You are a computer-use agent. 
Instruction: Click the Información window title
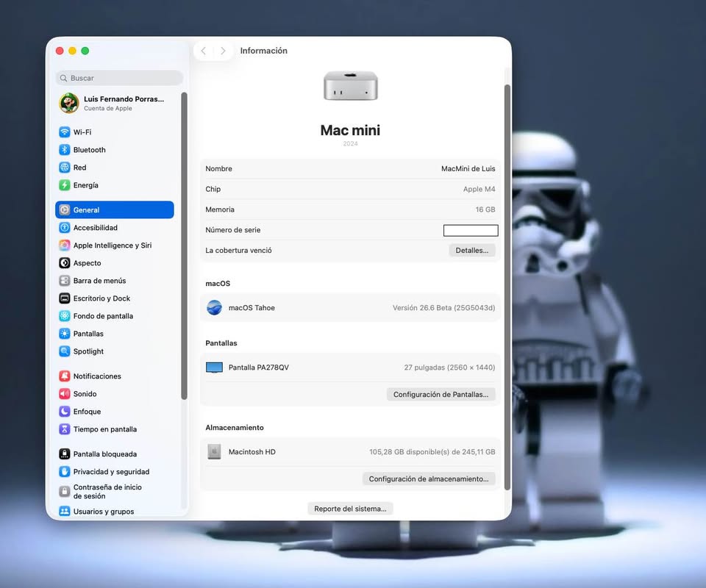[x=264, y=51]
